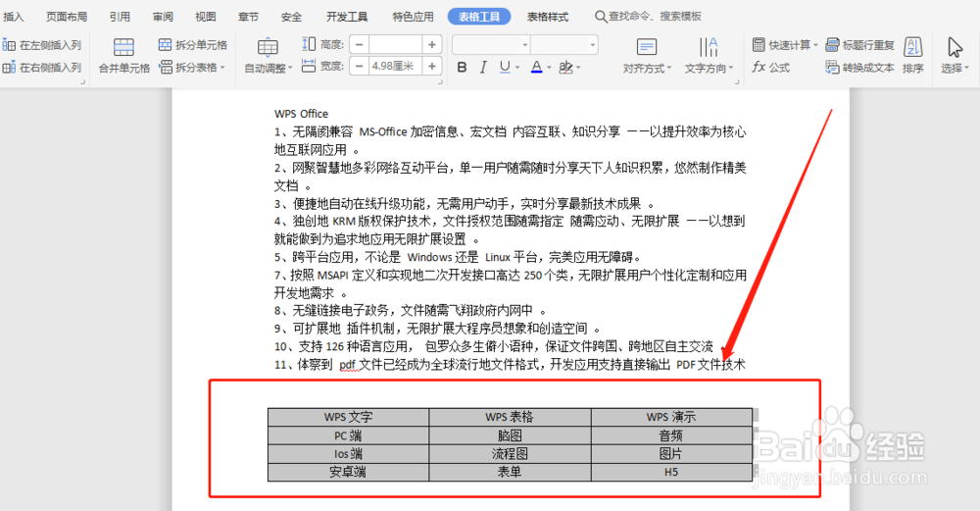Open Text Direction (文字方向) options
The width and height of the screenshot is (980, 511).
coord(709,55)
